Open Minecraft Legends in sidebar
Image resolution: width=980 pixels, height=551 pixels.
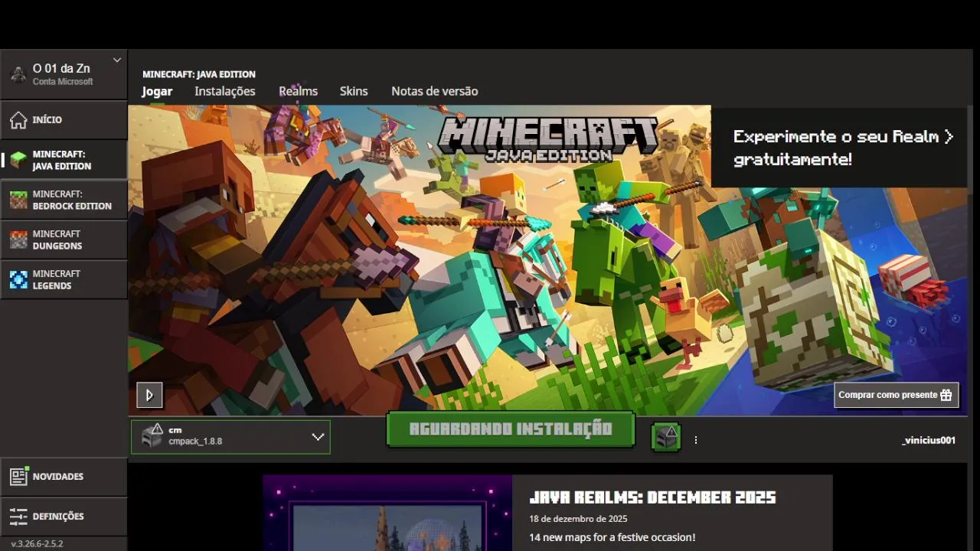[x=64, y=279]
